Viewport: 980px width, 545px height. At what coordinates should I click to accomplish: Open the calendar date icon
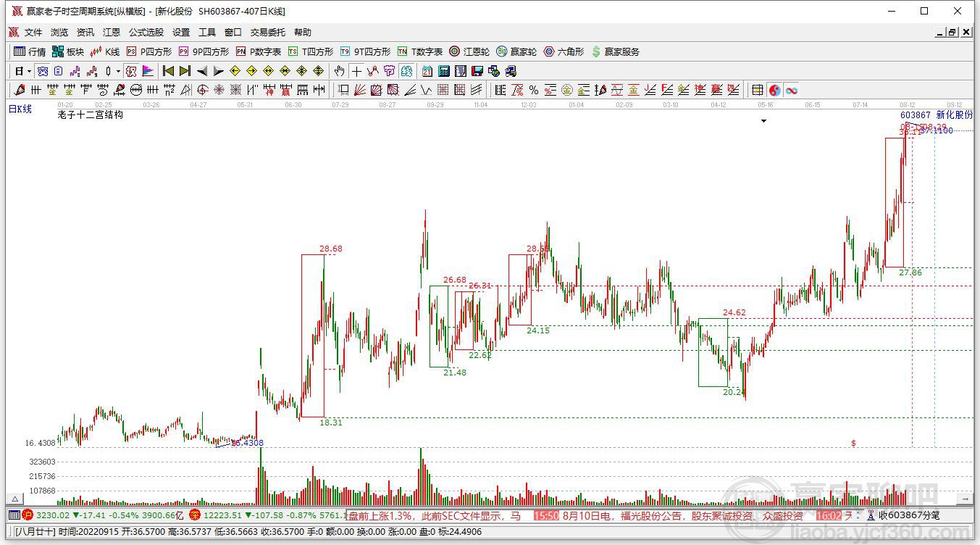(427, 71)
